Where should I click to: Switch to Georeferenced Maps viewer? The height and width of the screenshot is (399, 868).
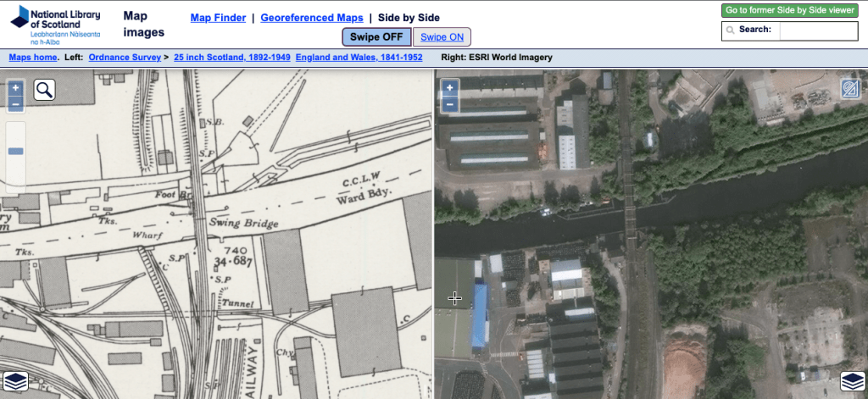[x=311, y=18]
